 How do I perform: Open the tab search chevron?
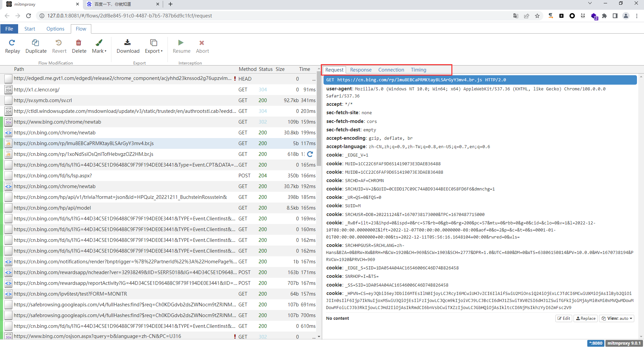tap(590, 3)
